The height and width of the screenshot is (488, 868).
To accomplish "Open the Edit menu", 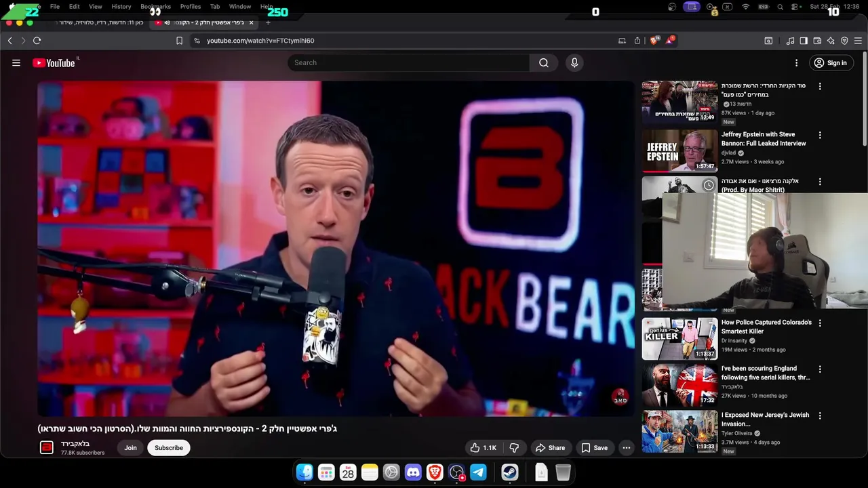I will (75, 7).
